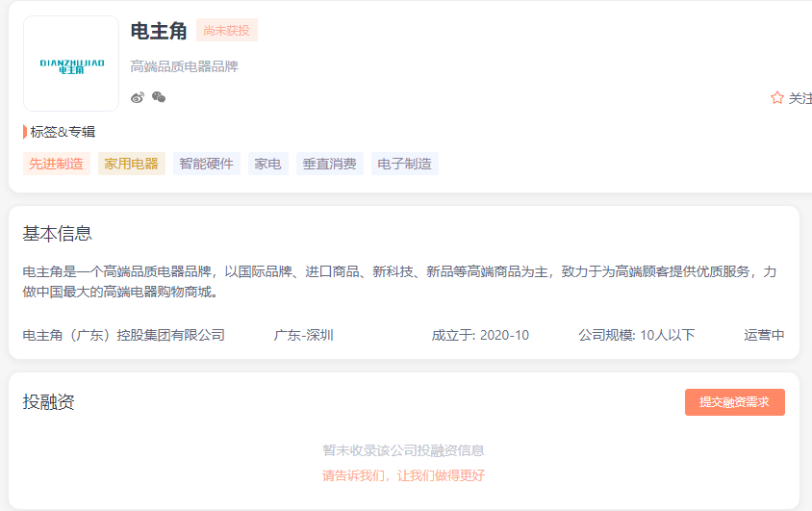Click the 尚未获投 status badge
812x511 pixels.
pyautogui.click(x=227, y=30)
